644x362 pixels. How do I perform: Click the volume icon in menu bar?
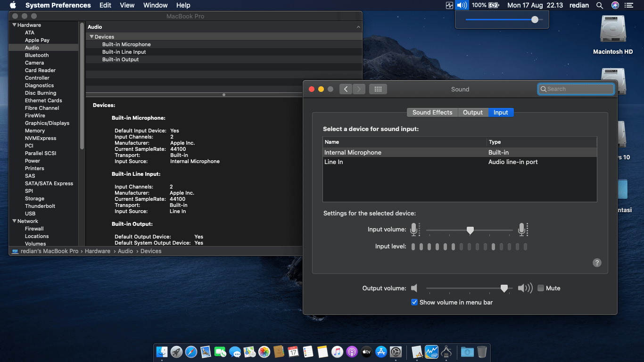point(462,5)
